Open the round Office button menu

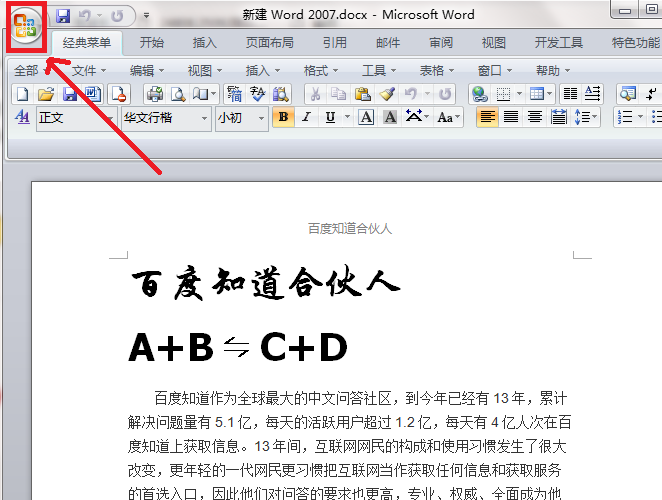pos(25,26)
